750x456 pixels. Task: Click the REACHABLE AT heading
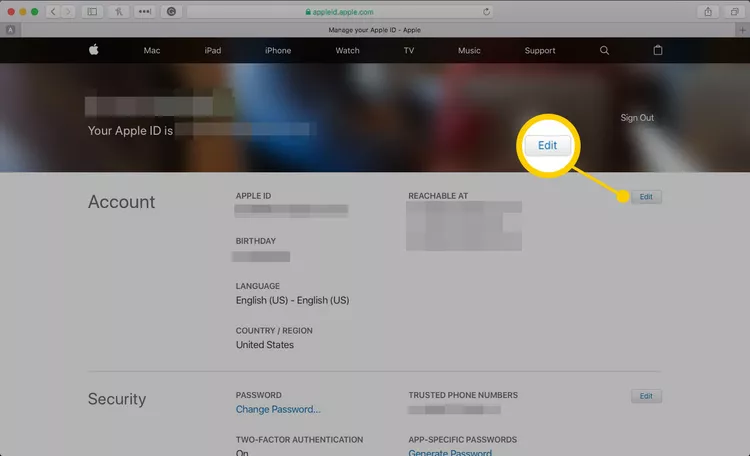click(438, 196)
